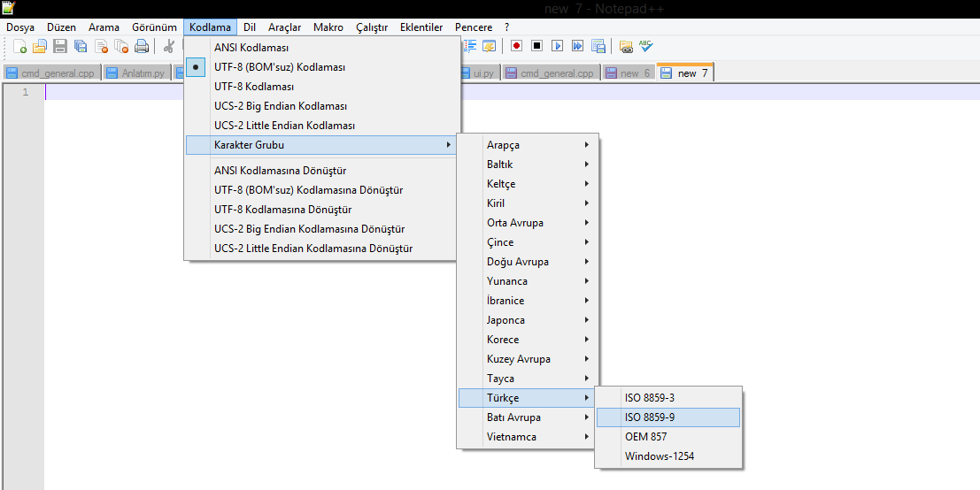Start macro recording with red dot icon
The height and width of the screenshot is (490, 980).
[x=516, y=46]
